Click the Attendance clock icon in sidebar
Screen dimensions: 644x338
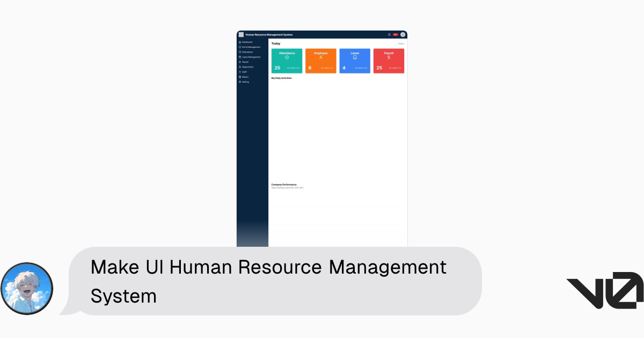(240, 52)
